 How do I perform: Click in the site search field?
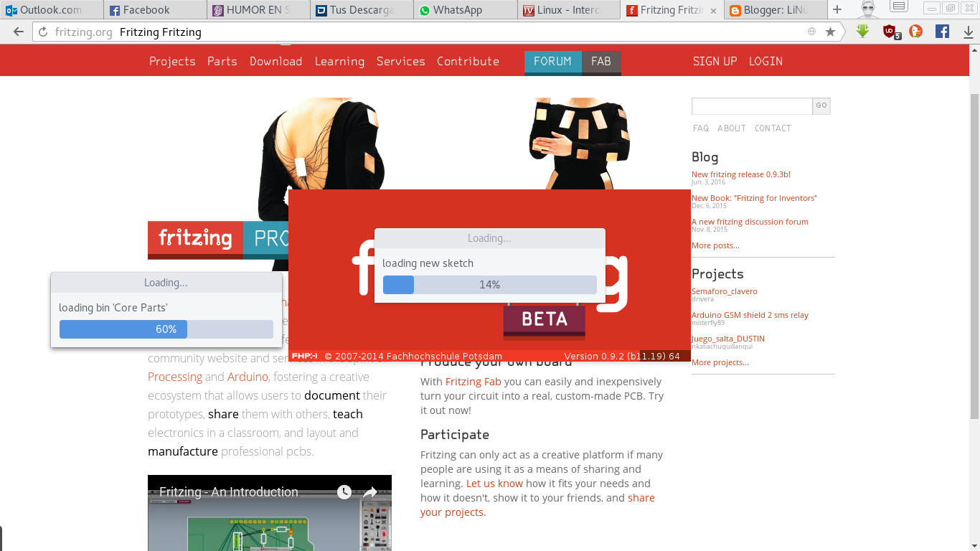tap(752, 105)
